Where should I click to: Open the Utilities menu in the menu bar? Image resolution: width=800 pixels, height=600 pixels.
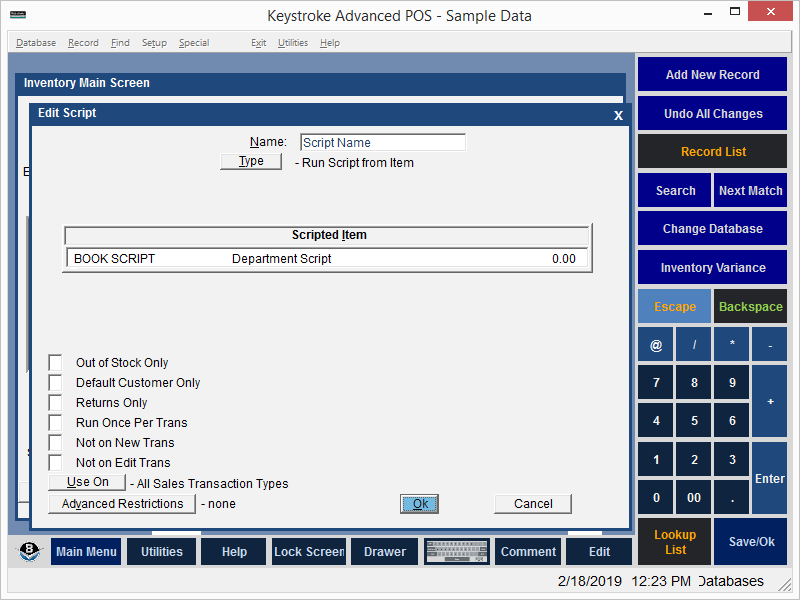coord(292,43)
